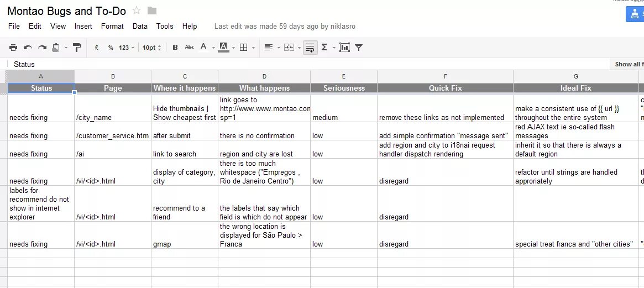The height and width of the screenshot is (288, 644).
Task: Click the filter funnel icon
Action: click(x=359, y=48)
